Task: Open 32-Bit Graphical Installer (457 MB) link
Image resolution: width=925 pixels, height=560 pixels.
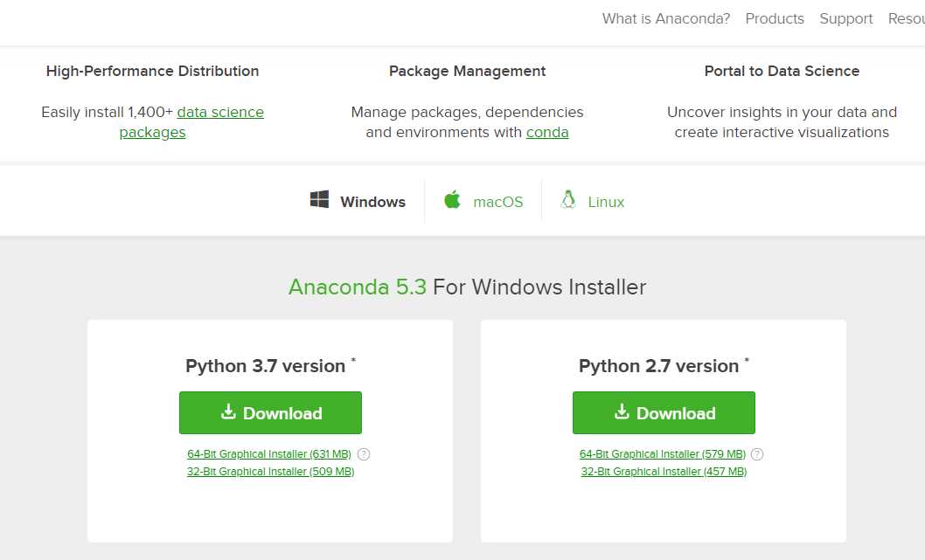Action: coord(664,472)
